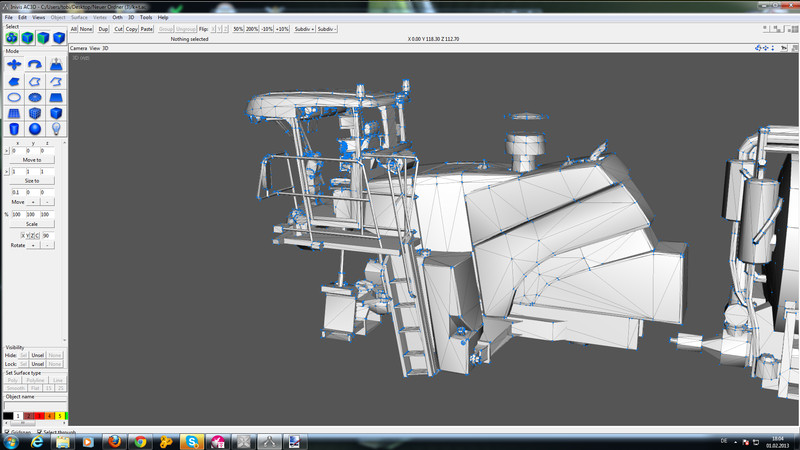Open the 3D menu
The image size is (800, 450).
(131, 17)
